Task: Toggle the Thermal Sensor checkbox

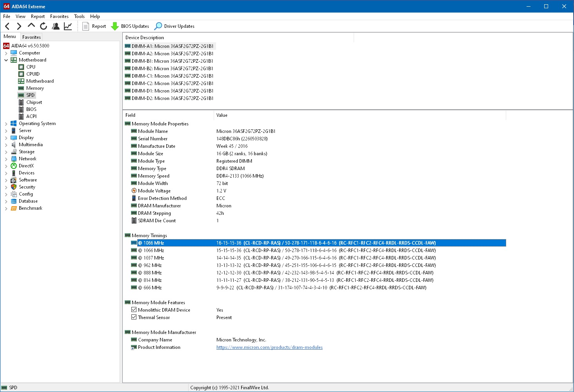Action: (x=134, y=317)
